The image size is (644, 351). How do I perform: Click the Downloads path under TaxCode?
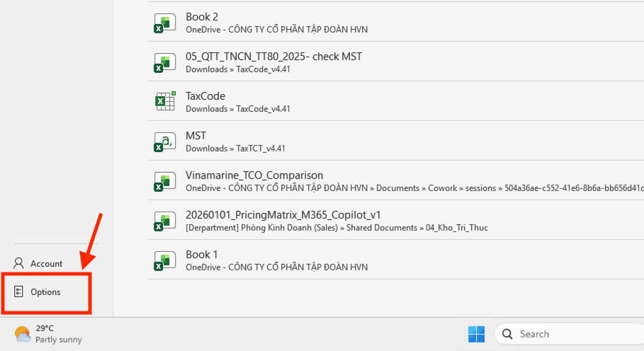coord(238,109)
